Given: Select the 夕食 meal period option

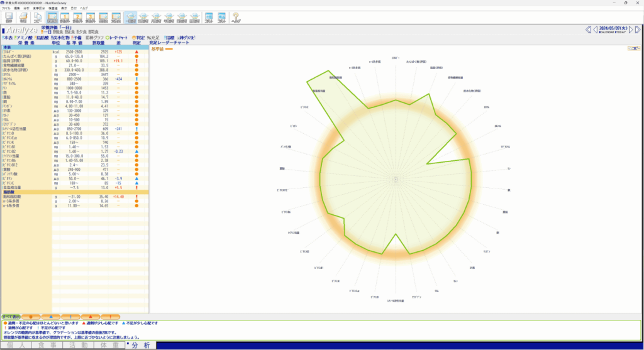Looking at the screenshot, I should point(82,32).
